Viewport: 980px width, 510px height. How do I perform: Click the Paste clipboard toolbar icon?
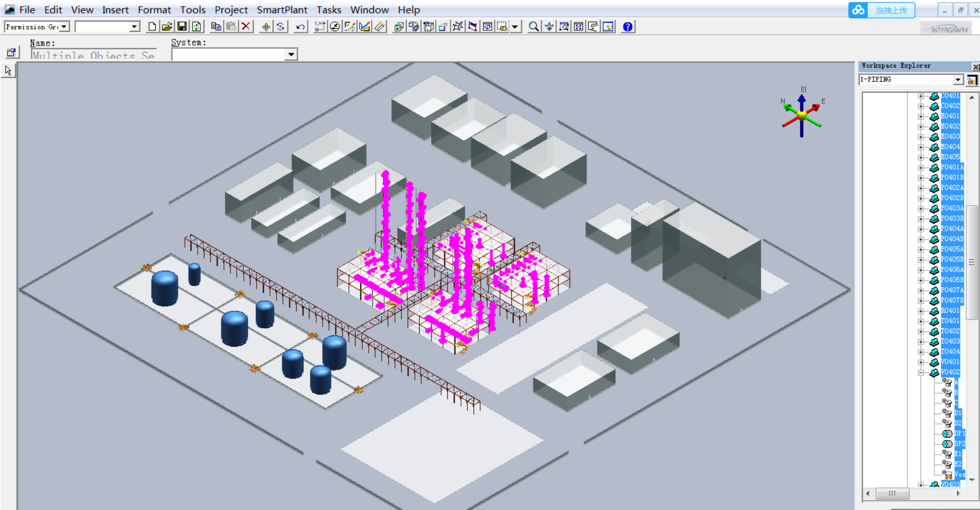coord(231,27)
